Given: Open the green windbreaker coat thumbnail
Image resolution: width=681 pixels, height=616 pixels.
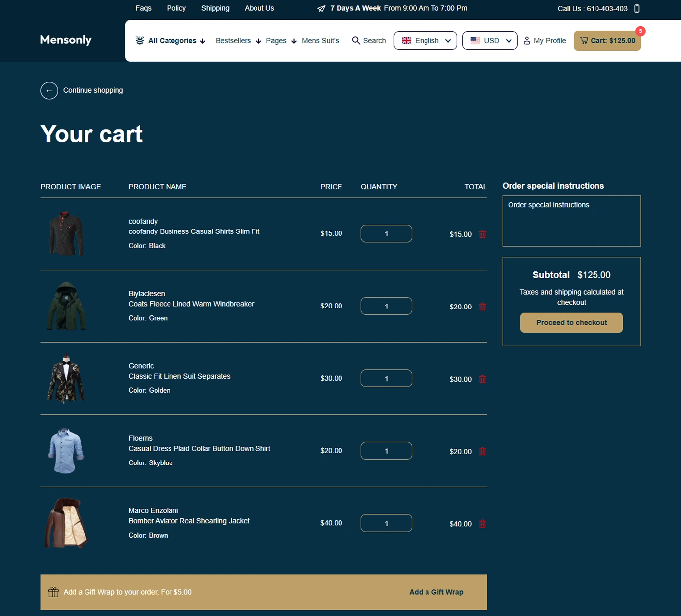Looking at the screenshot, I should (x=66, y=306).
